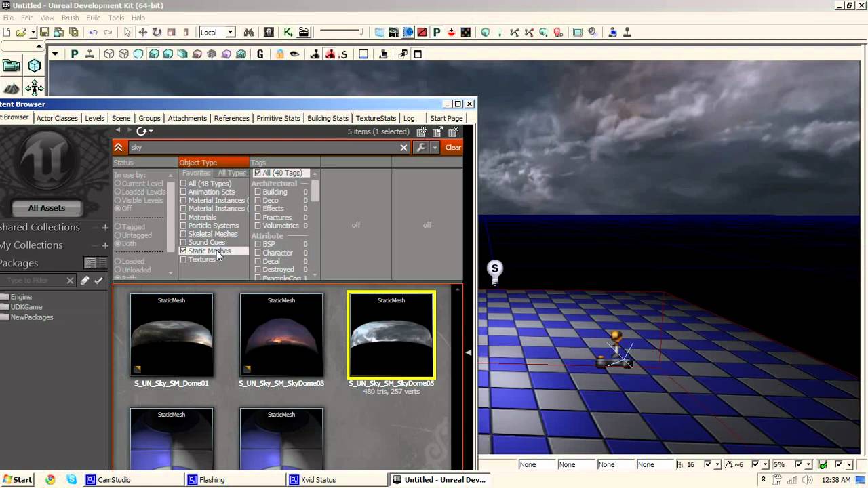Switch to the Actor Classes tab
868x488 pixels.
point(57,118)
